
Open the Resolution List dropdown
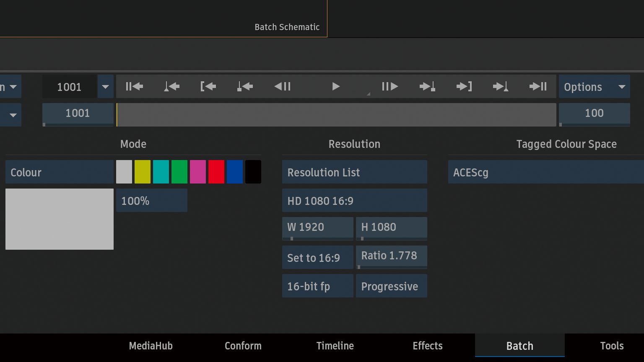coord(355,172)
